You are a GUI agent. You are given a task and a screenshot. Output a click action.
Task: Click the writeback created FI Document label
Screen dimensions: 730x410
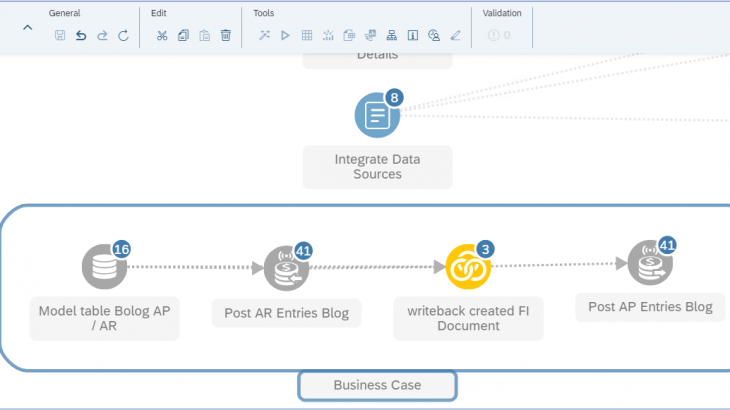click(468, 318)
